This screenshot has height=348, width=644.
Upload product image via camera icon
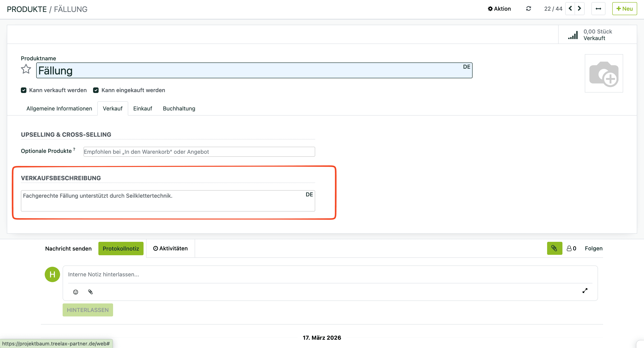604,74
